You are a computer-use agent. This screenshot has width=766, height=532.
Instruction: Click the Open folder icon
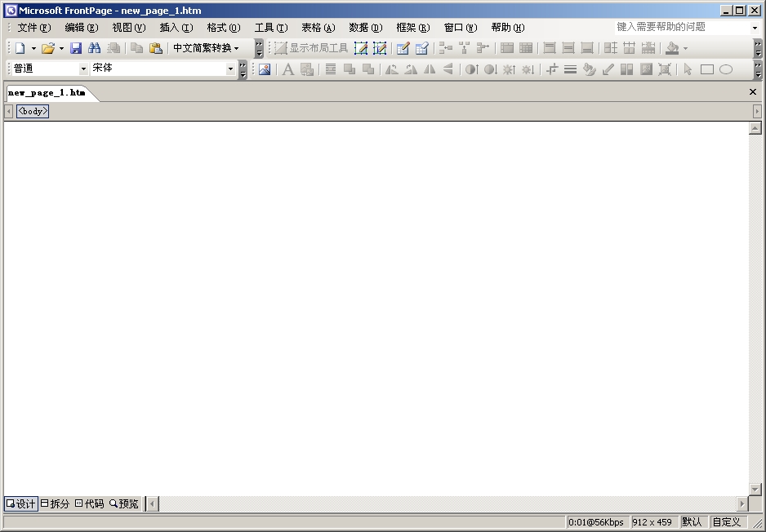(x=48, y=48)
